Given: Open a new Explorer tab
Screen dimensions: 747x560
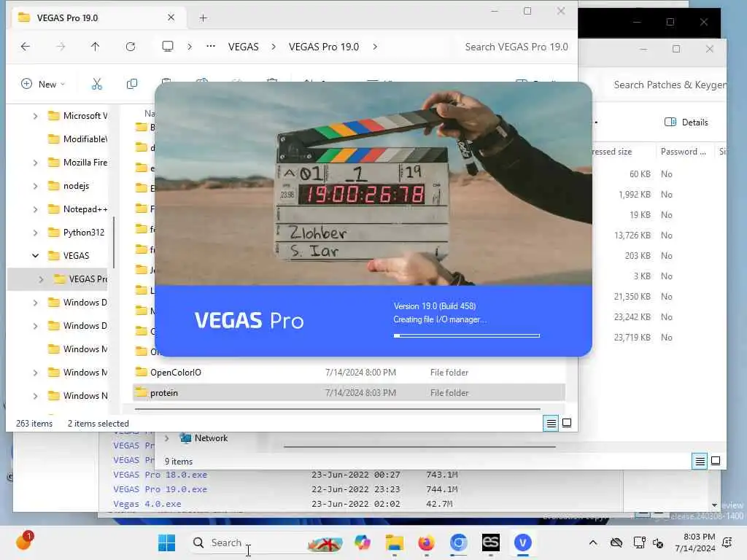Looking at the screenshot, I should coord(203,18).
